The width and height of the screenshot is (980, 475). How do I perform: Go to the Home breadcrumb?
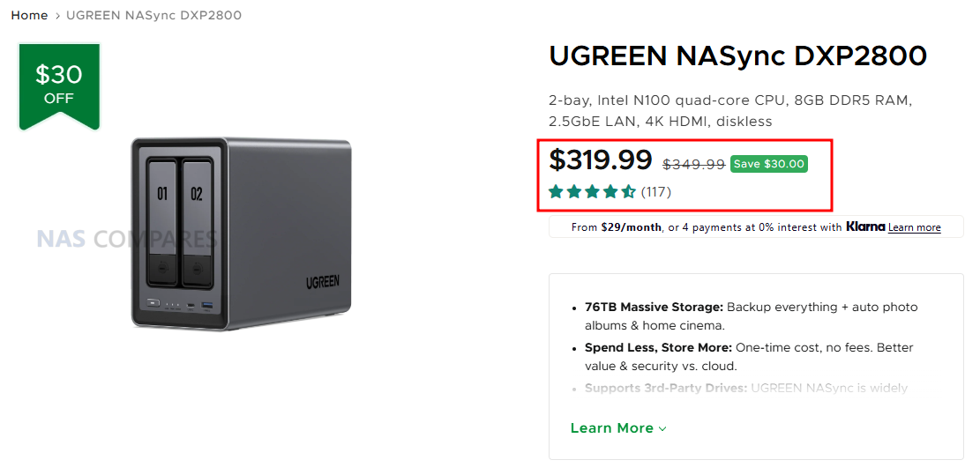point(29,16)
